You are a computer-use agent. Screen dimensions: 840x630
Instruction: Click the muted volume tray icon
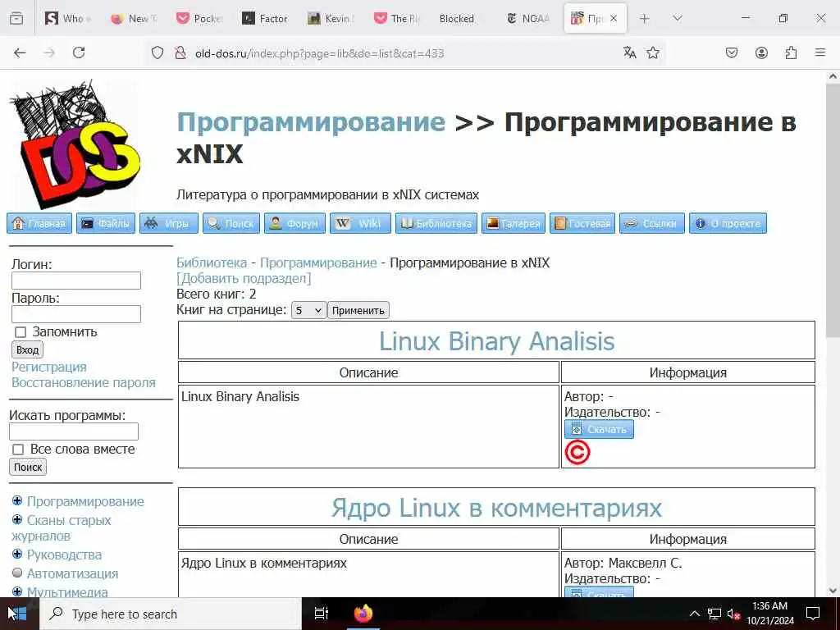(x=733, y=614)
